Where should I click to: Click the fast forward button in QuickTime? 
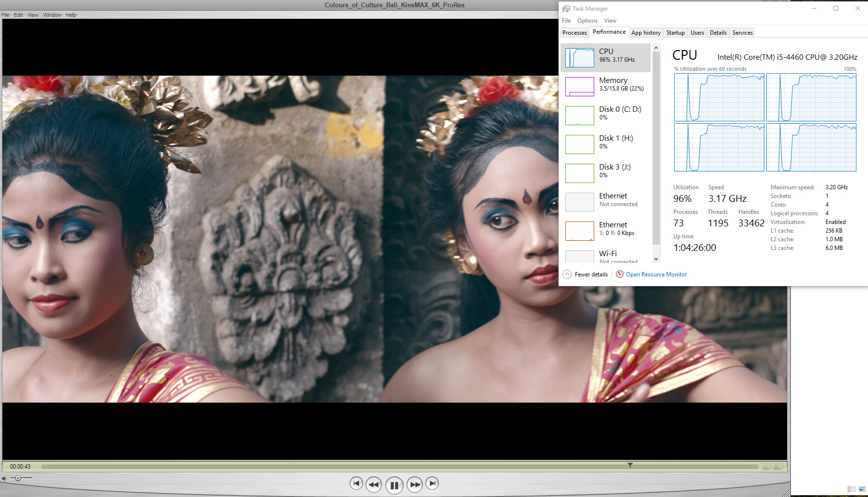coord(414,484)
